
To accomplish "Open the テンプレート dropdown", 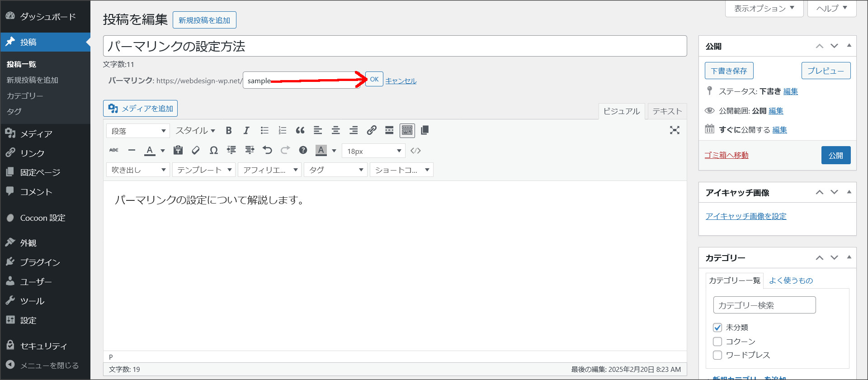I will point(204,170).
